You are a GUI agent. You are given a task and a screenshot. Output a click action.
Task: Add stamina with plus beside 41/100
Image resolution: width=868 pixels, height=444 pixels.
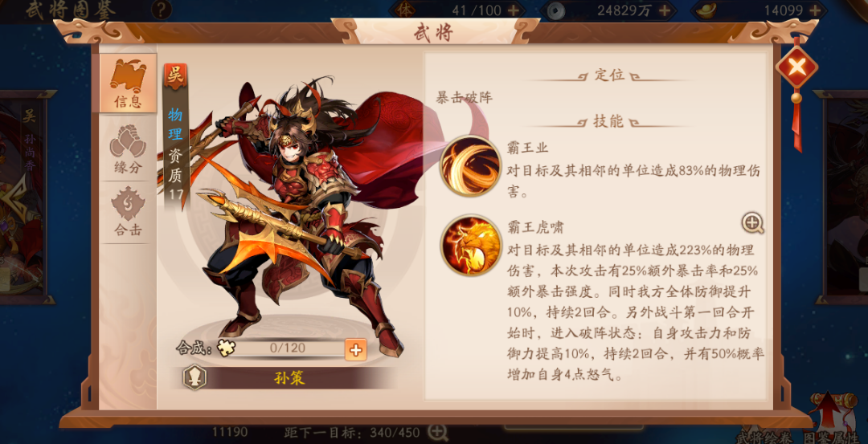click(513, 10)
